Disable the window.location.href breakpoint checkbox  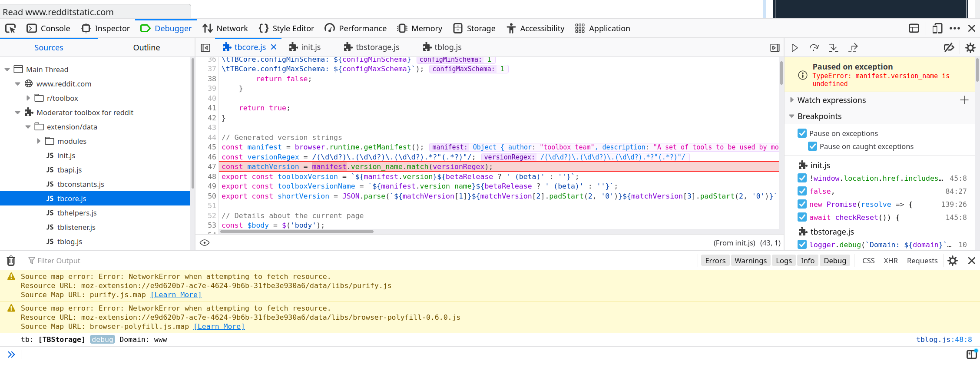click(802, 178)
